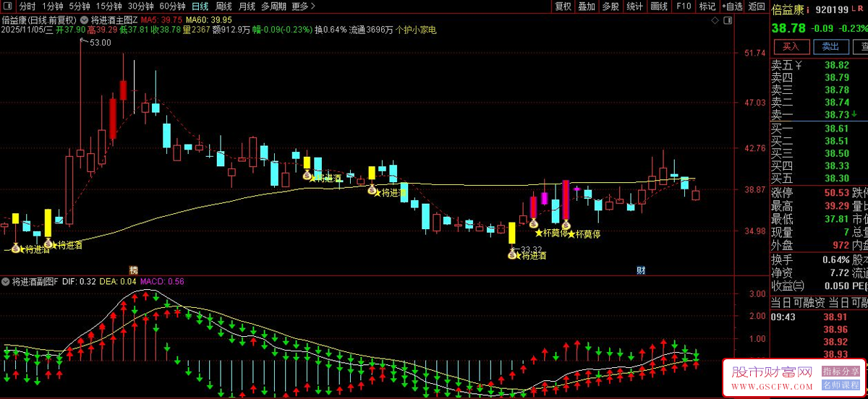Select the 5分钟 timeframe

tap(80, 7)
